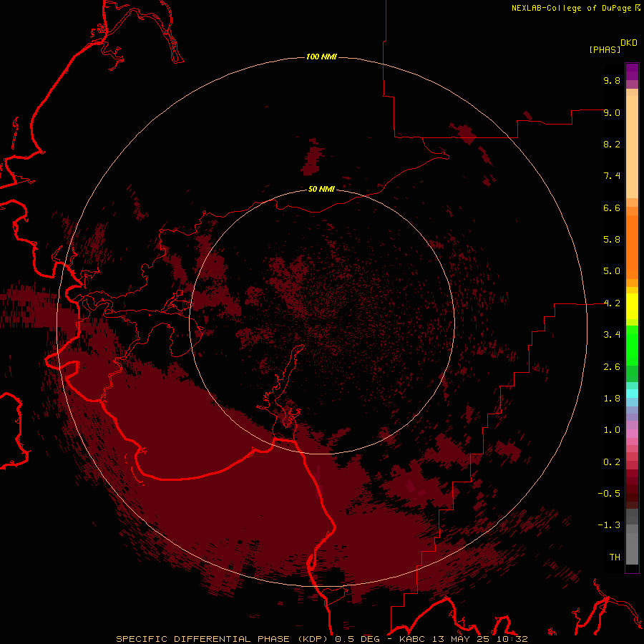Click the purple top segment of the color bar
Viewport: 644px width, 644px height.
632,72
